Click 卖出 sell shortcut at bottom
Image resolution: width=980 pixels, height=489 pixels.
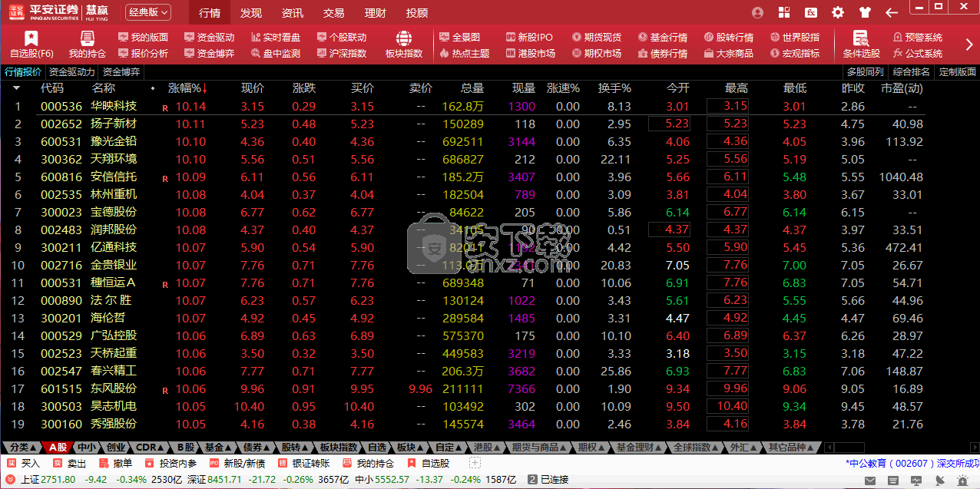[69, 463]
